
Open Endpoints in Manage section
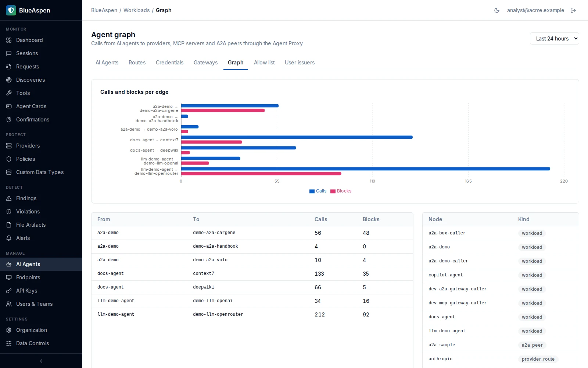(41, 277)
